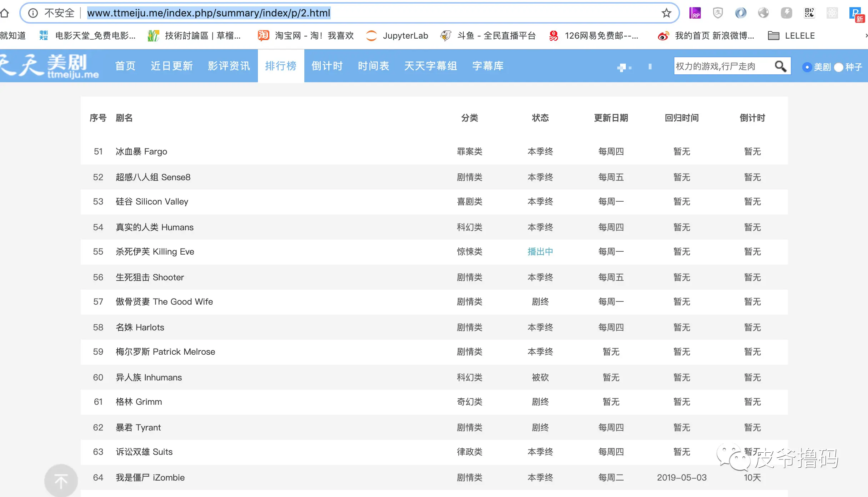Click the bookmark star in address bar
The image size is (868, 497).
666,13
